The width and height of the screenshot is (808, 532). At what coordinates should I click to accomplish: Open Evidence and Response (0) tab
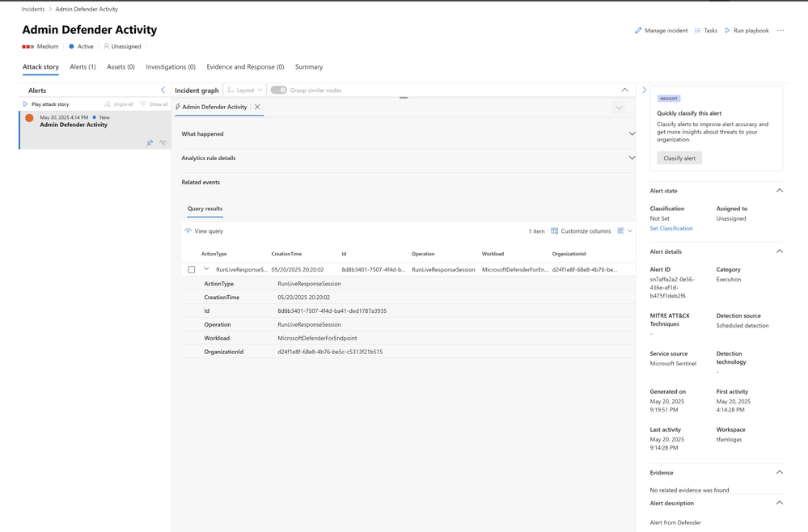(x=245, y=67)
